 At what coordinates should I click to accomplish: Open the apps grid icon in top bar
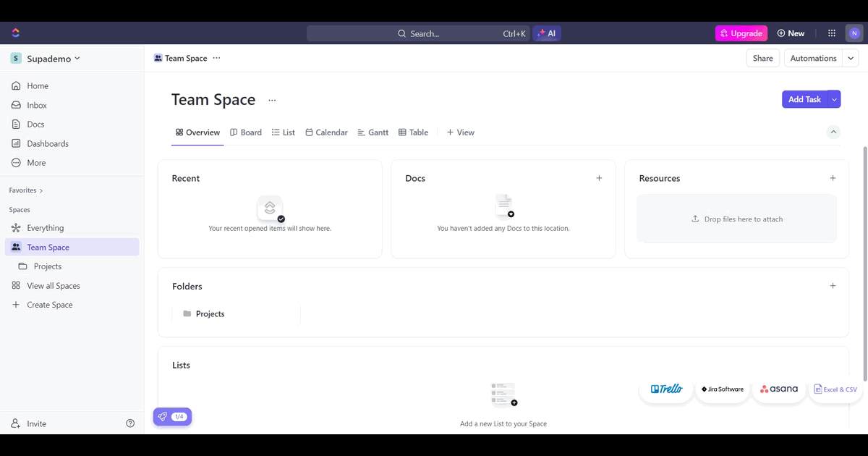[x=832, y=33]
